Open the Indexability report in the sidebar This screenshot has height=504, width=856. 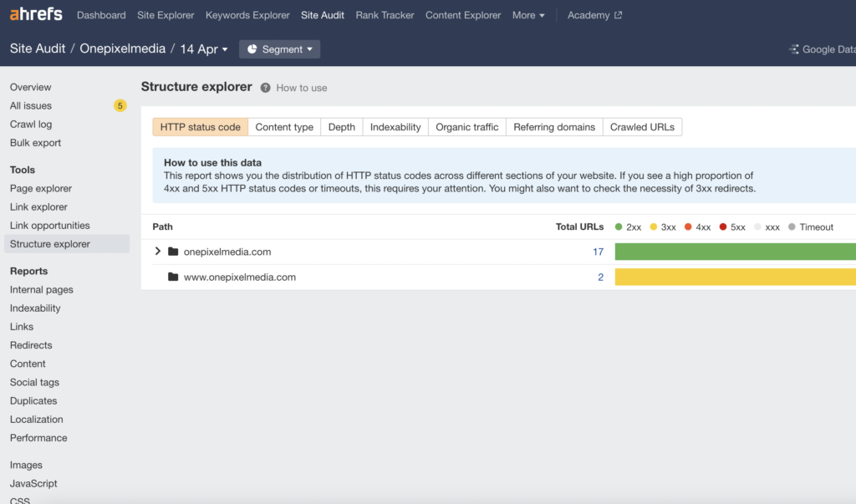click(35, 308)
